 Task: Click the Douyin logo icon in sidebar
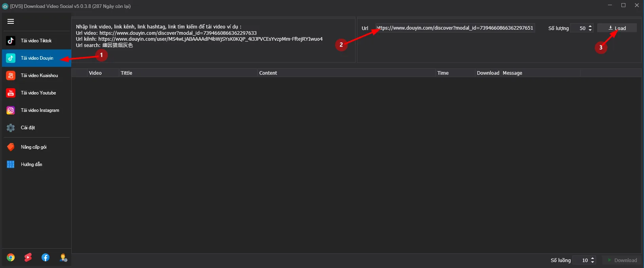tap(11, 58)
